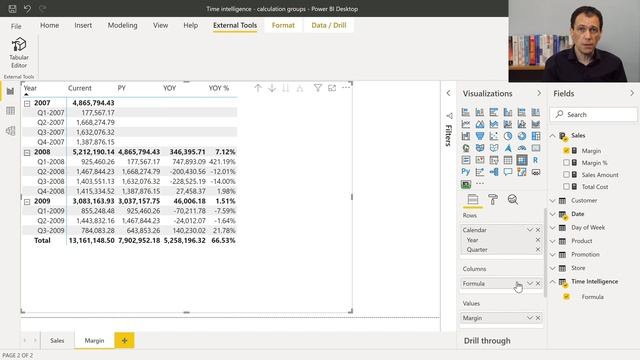Choose the Pie chart visual

coord(508,136)
